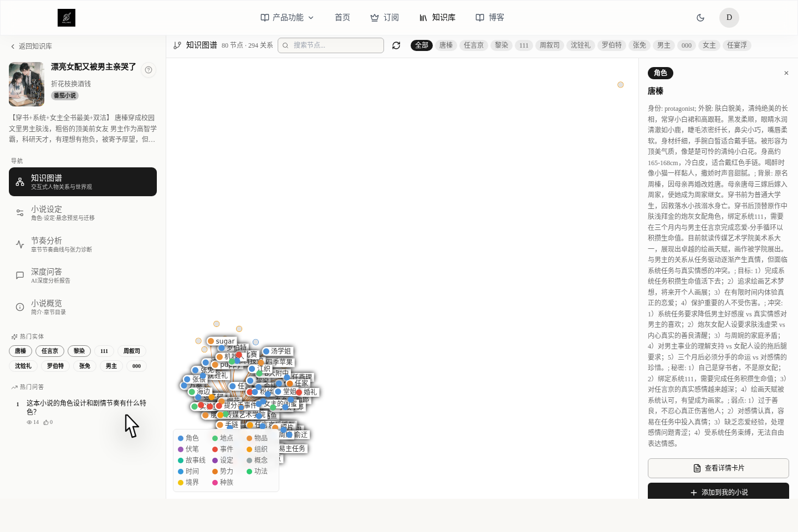Viewport: 798px width, 532px height.
Task: Go back via 返回知识库 link
Action: pos(31,47)
